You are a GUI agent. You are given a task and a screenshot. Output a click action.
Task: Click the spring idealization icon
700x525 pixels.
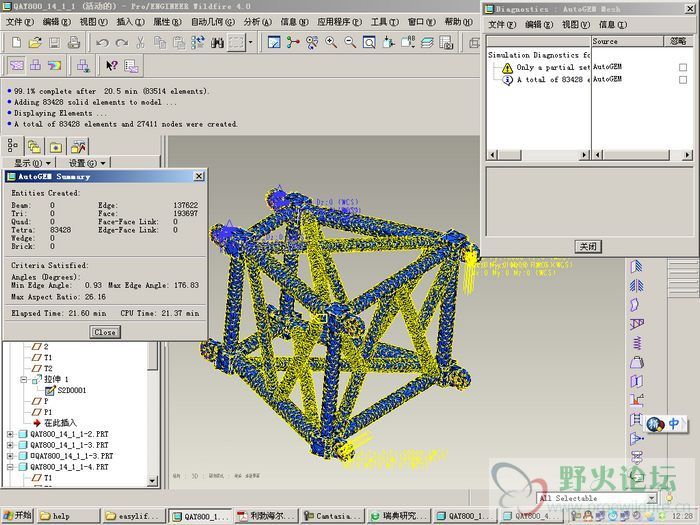point(637,343)
